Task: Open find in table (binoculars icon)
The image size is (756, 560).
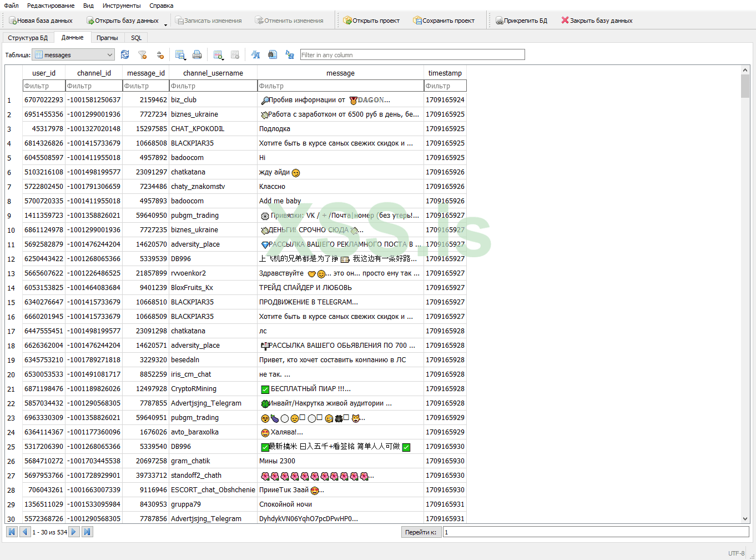Action: 273,54
